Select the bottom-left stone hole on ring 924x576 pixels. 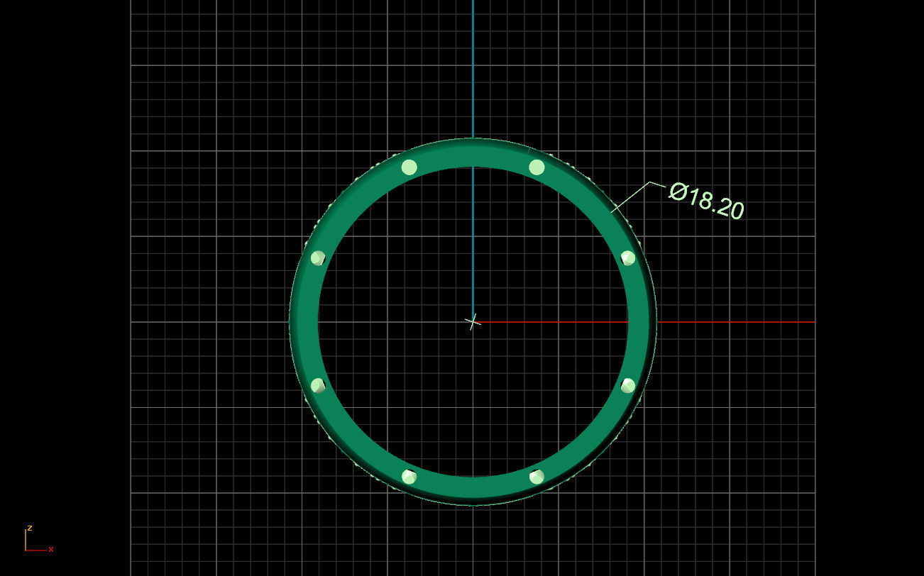[x=409, y=477]
